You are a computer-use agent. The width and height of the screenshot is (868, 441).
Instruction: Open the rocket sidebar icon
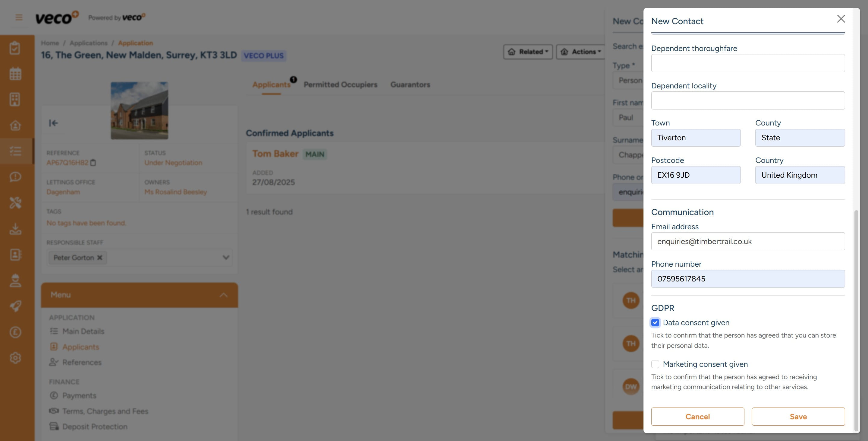[x=15, y=306]
